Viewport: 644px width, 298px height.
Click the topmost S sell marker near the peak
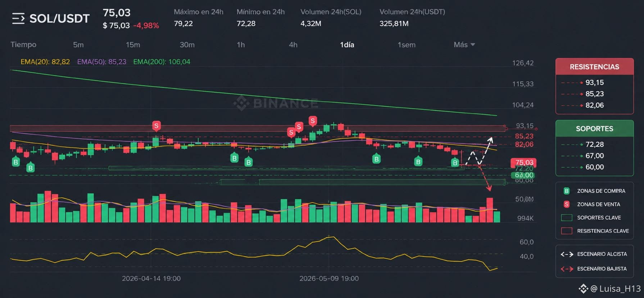pyautogui.click(x=313, y=121)
